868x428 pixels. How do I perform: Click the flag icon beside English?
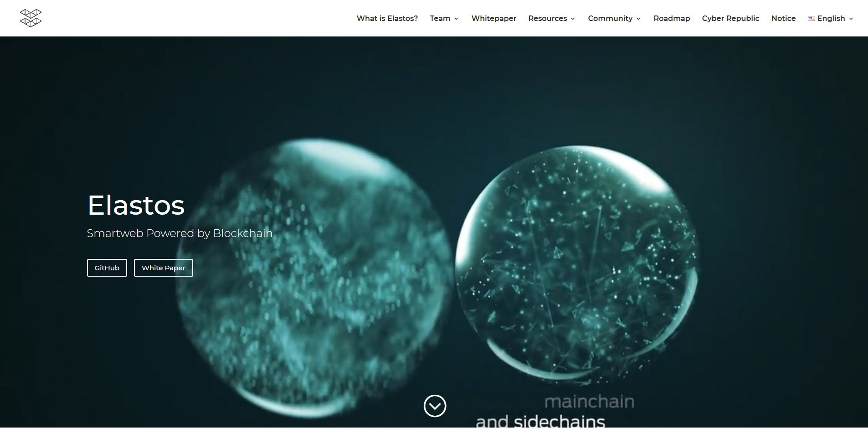pyautogui.click(x=812, y=19)
